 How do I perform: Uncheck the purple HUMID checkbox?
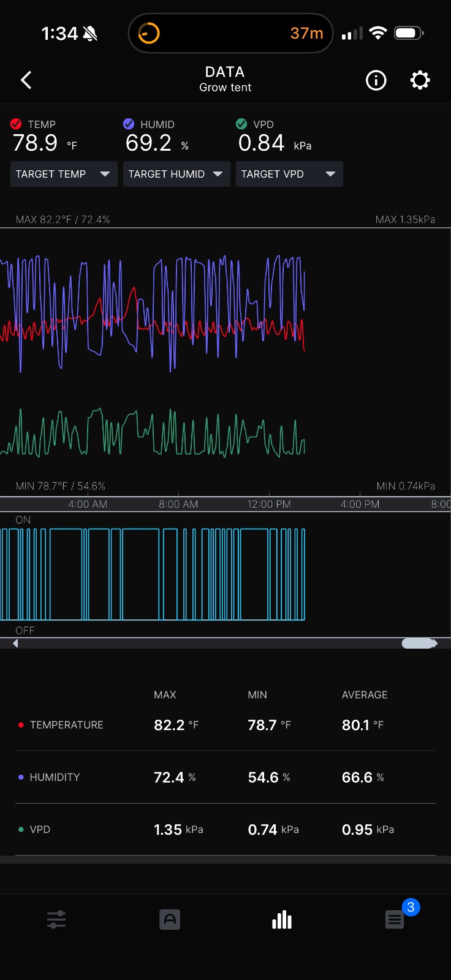129,124
